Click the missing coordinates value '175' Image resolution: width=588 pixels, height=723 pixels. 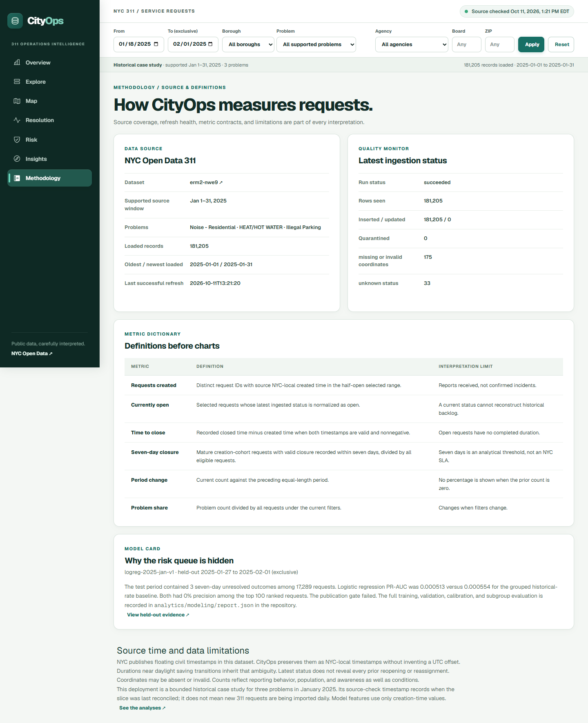[x=428, y=257]
